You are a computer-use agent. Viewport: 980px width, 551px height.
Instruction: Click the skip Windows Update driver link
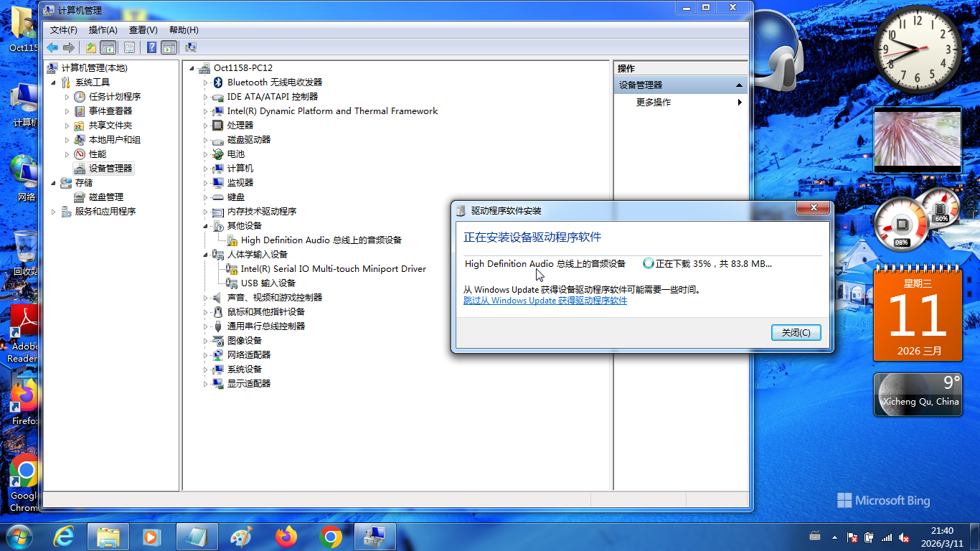click(x=545, y=301)
